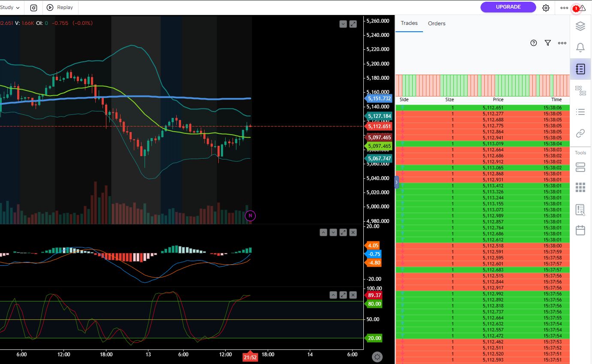Collapse the trades side panel arrow
Screen dimensions: 592x364
coord(396,182)
